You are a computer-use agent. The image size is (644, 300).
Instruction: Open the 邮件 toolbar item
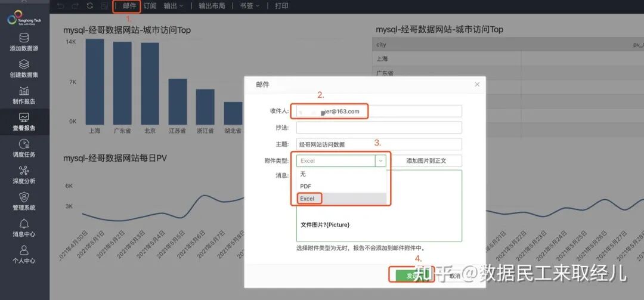click(129, 6)
